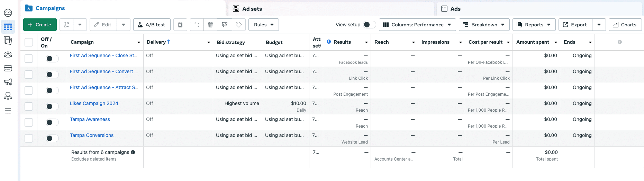644x181 pixels.
Task: Open Tampa Conversions campaign link
Action: pos(91,135)
